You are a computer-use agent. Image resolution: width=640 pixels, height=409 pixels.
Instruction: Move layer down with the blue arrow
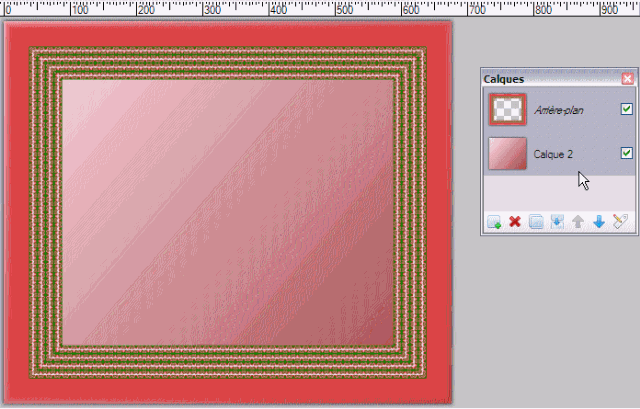pos(599,221)
